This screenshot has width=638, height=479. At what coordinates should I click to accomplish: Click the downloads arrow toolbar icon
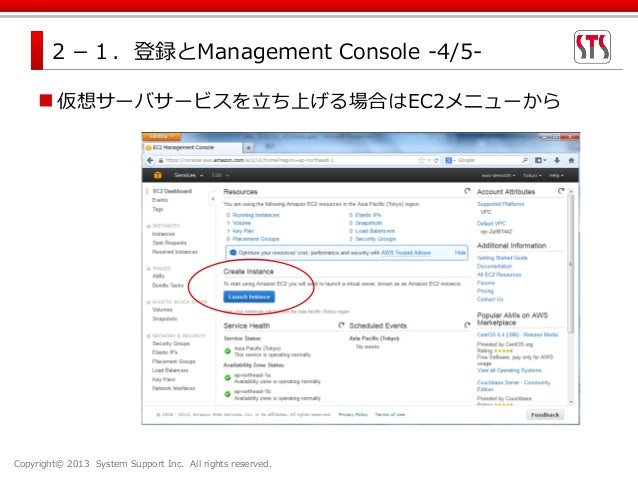click(557, 160)
